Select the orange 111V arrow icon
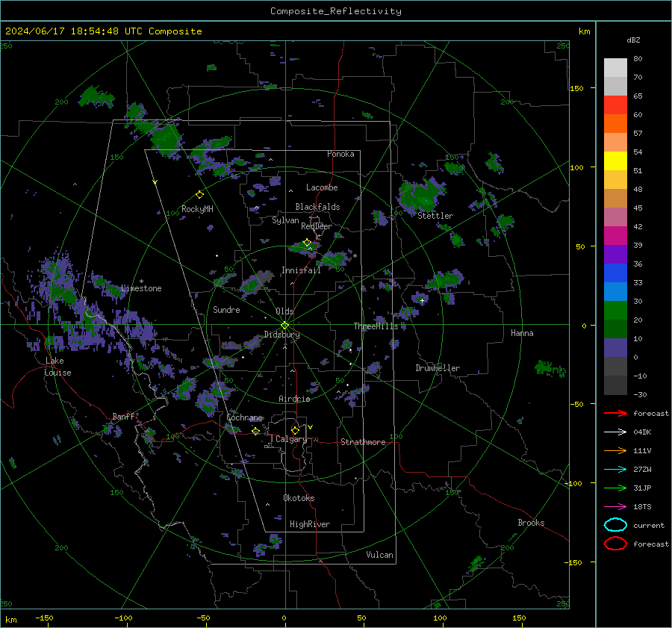The image size is (672, 628). pyautogui.click(x=615, y=450)
